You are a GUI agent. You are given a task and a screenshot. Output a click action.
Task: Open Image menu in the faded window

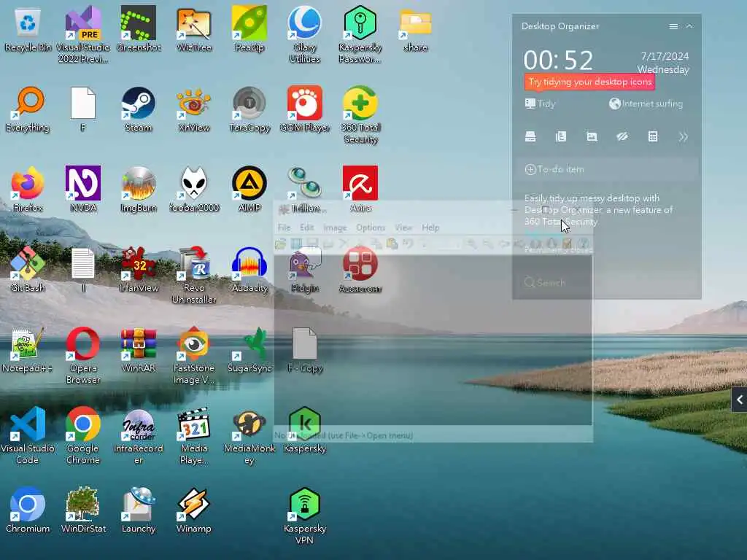[x=335, y=227]
